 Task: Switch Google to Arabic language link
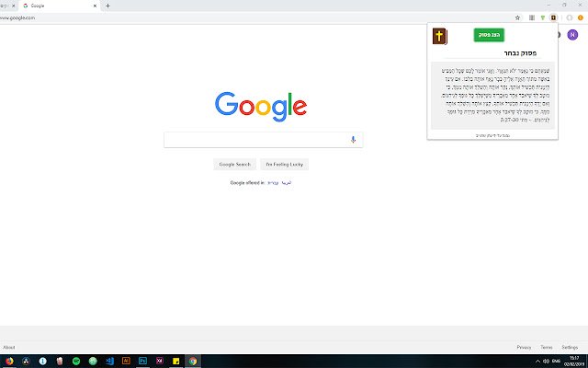click(x=286, y=183)
